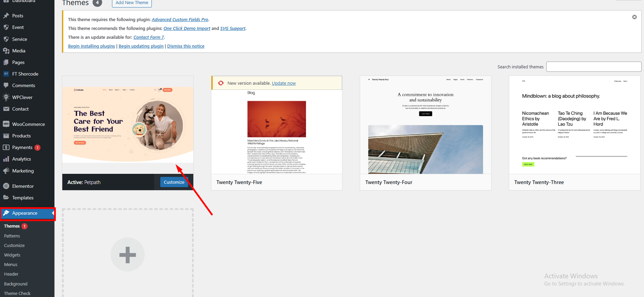
Task: Click the Elementor logo icon
Action: tap(6, 186)
